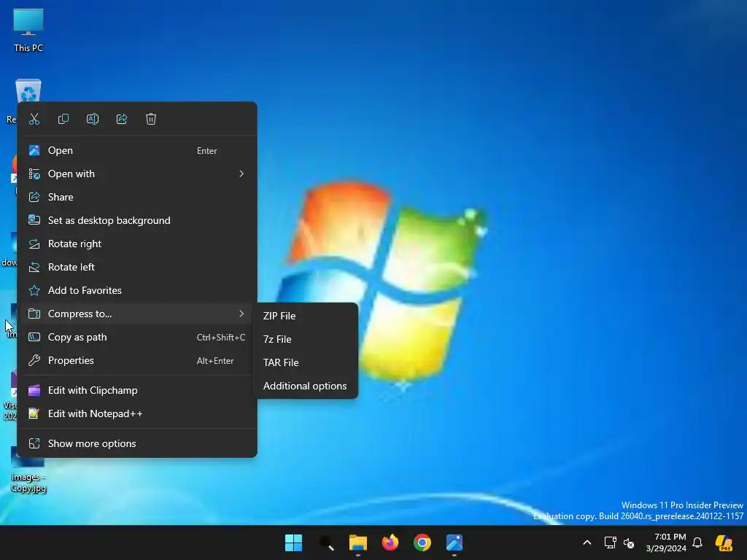Open notifications bell icon
The image size is (747, 560).
coord(697,542)
